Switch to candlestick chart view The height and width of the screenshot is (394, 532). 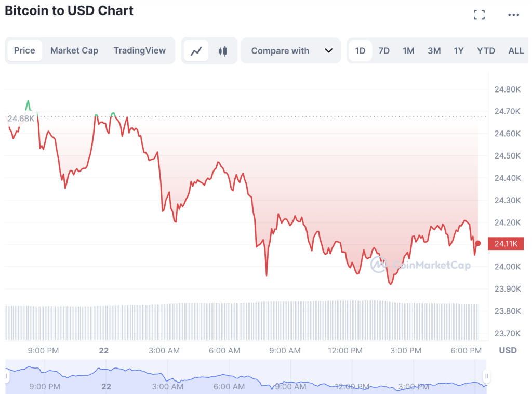223,51
